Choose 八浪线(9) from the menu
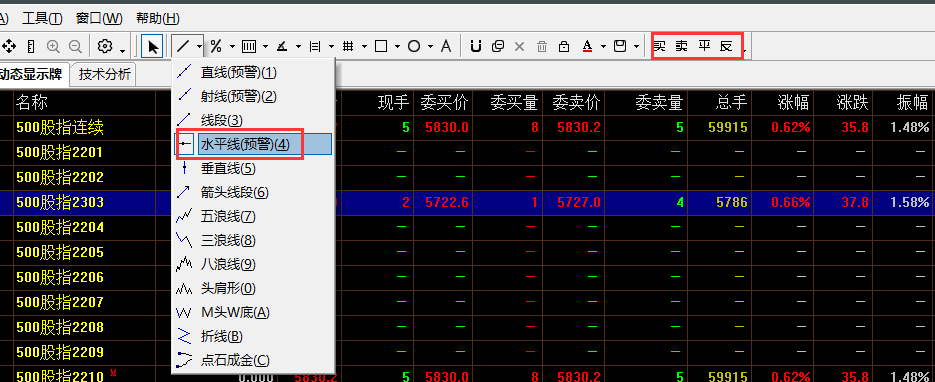Screen dimensions: 935x382 (x=253, y=264)
